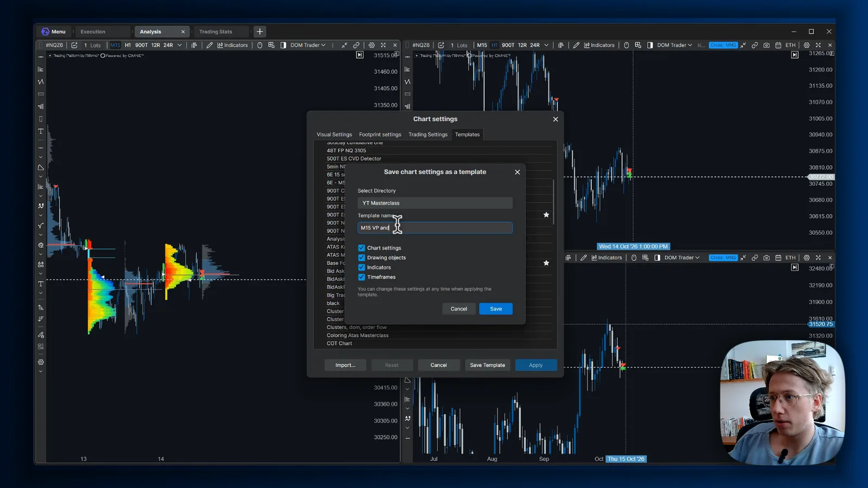This screenshot has height=488, width=868.
Task: Switch to the Trading Stats workspace tab
Action: (215, 31)
